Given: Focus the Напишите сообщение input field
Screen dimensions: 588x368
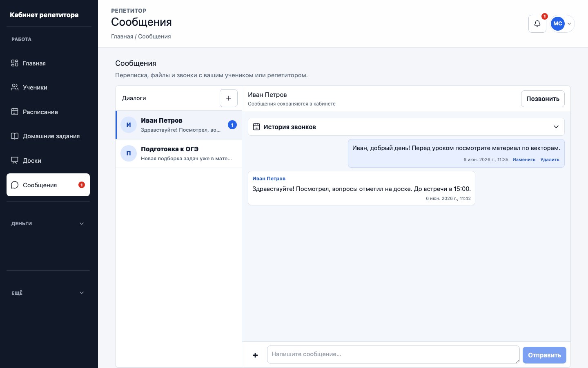Looking at the screenshot, I should [x=393, y=355].
